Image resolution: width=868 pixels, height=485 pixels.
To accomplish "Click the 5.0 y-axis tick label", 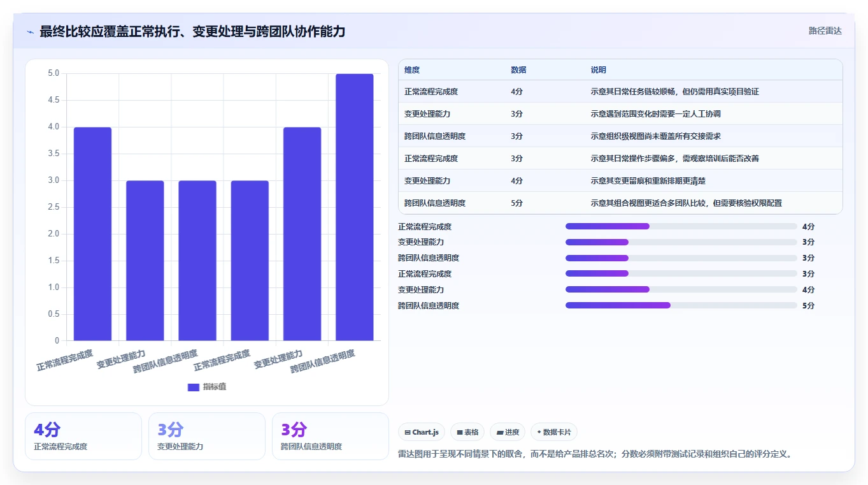I will point(53,73).
